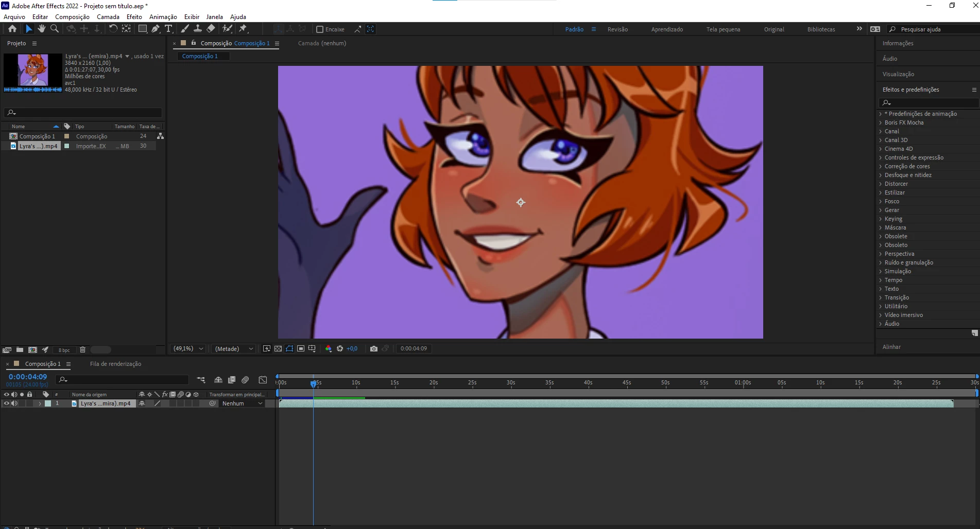The image size is (980, 529).
Task: Open the Composição menu
Action: (72, 17)
